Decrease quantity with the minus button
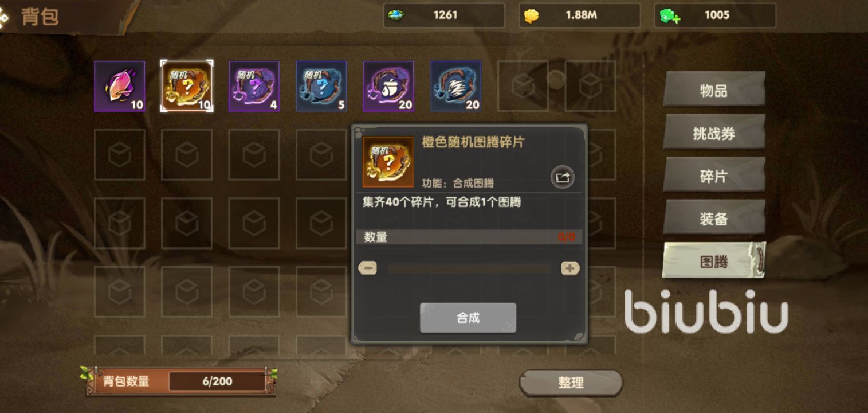The image size is (868, 413). [368, 268]
